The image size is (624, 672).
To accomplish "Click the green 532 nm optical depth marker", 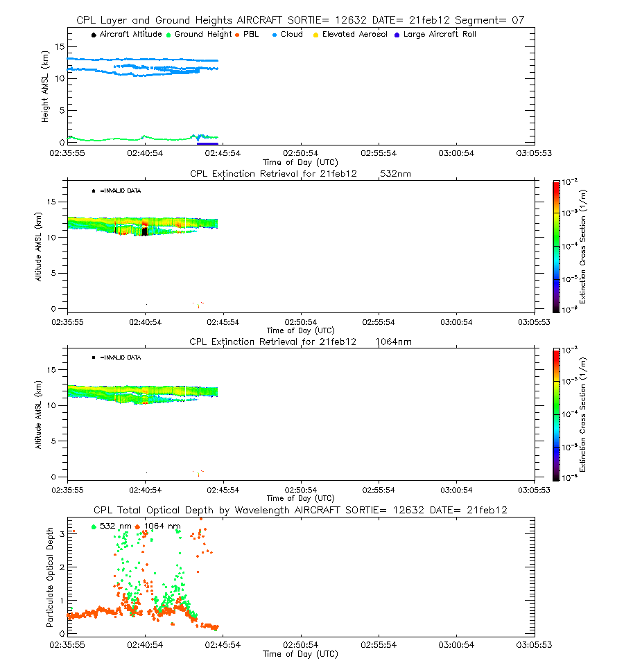I will 94,527.
